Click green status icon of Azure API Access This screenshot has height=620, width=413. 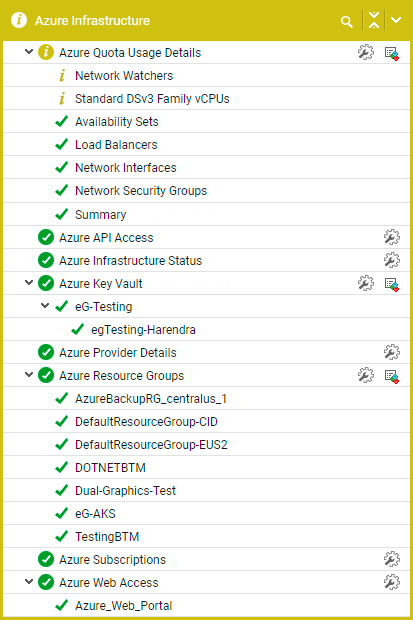[x=46, y=237]
